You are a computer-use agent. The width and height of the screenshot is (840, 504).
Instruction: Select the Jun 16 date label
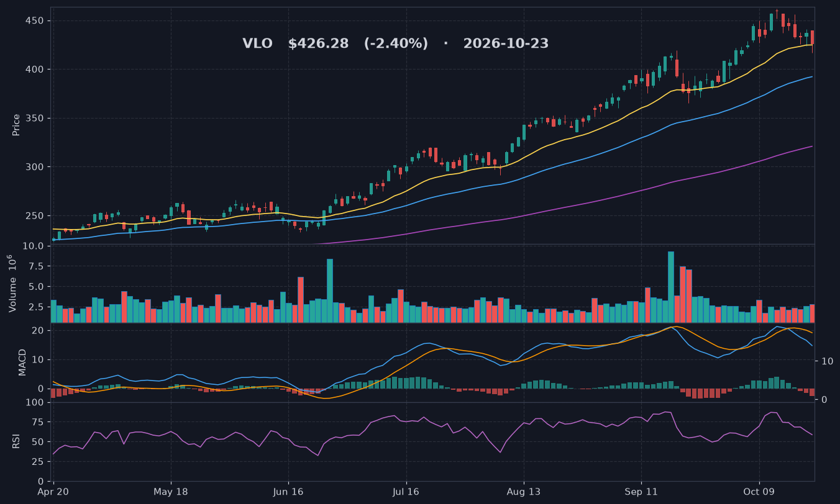[288, 491]
